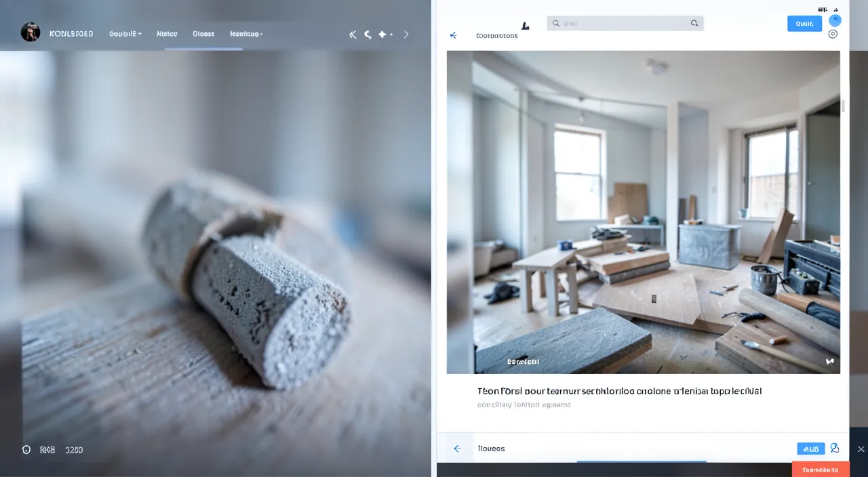Click the white caption overlaid on the room photo
Image resolution: width=868 pixels, height=477 pixels.
coord(523,362)
